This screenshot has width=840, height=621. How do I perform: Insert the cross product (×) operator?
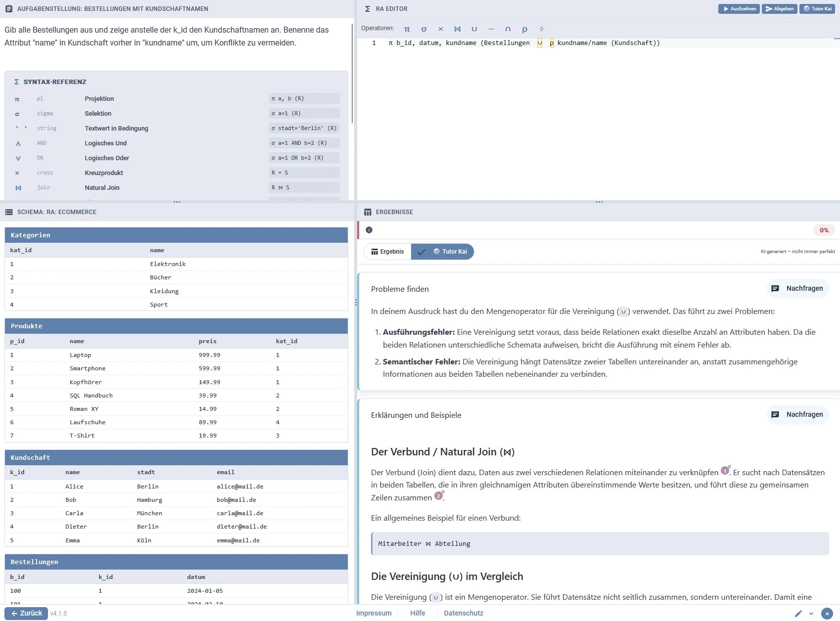[x=441, y=29]
